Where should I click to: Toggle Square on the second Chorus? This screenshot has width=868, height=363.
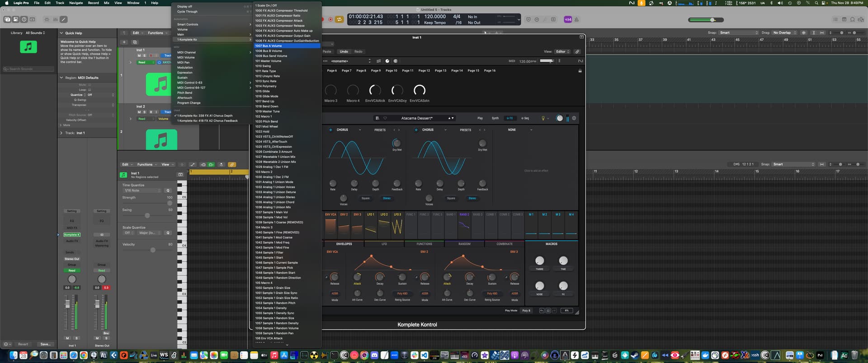click(x=451, y=198)
